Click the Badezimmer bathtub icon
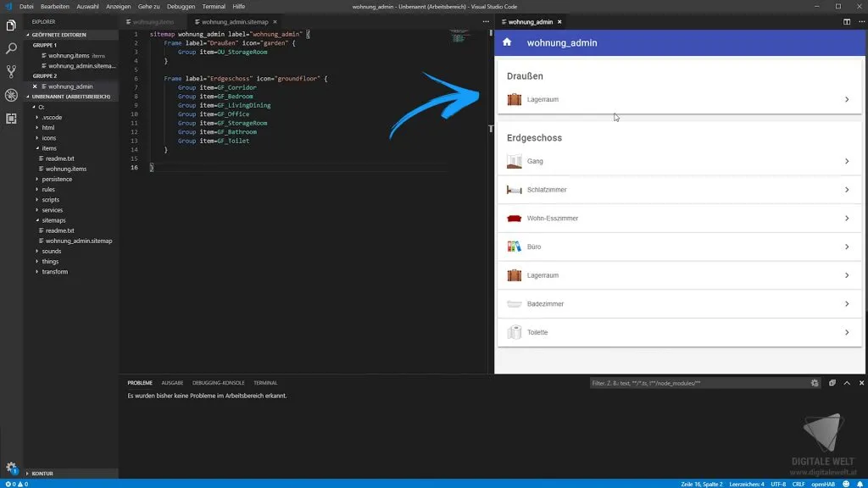This screenshot has height=488, width=868. 515,304
